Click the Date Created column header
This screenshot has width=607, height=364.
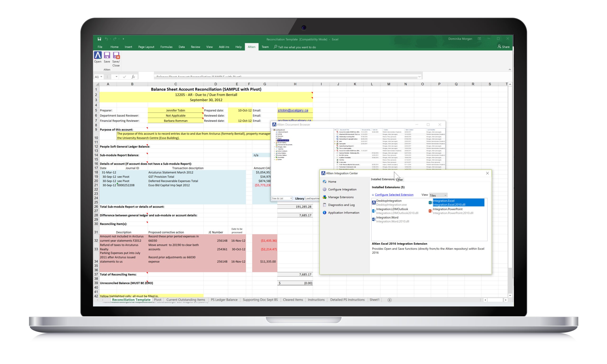coord(409,130)
